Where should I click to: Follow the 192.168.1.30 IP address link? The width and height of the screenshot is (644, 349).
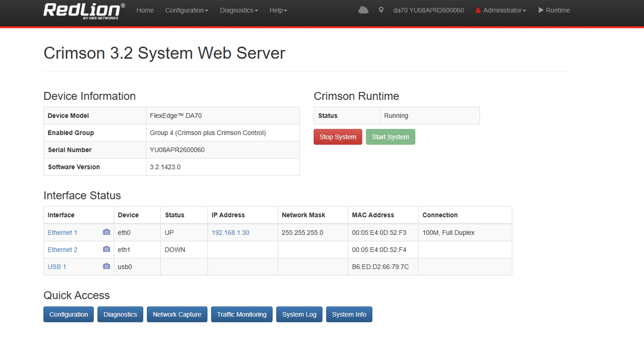click(x=230, y=232)
